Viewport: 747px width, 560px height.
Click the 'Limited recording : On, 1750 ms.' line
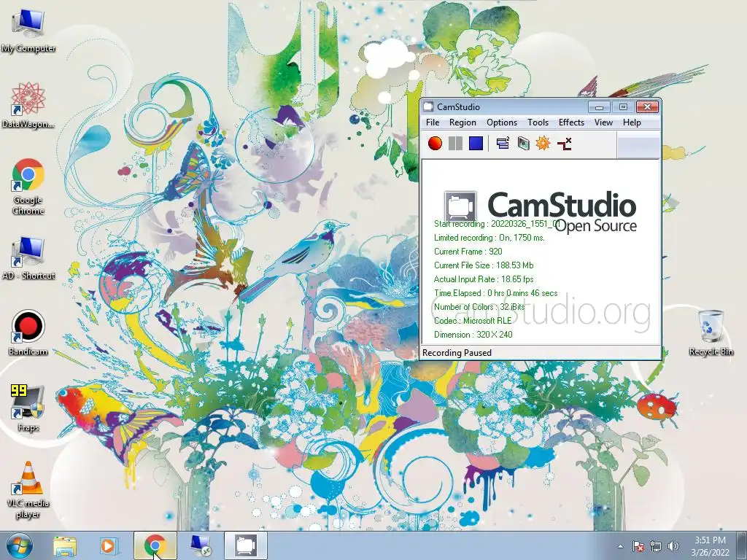pos(489,238)
